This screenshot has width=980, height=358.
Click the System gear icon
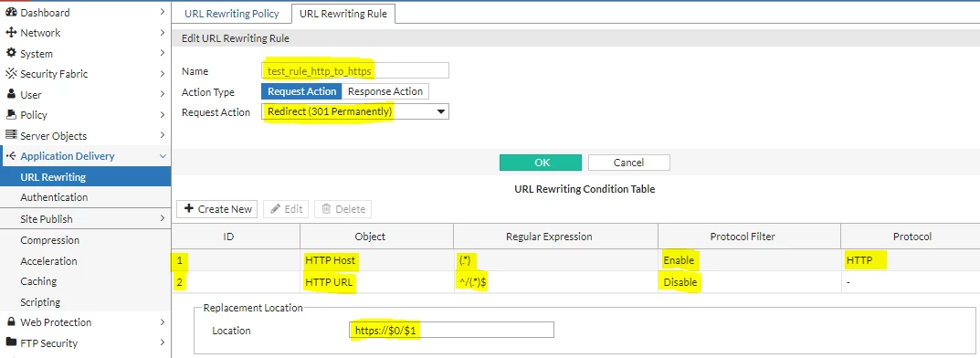tap(11, 53)
